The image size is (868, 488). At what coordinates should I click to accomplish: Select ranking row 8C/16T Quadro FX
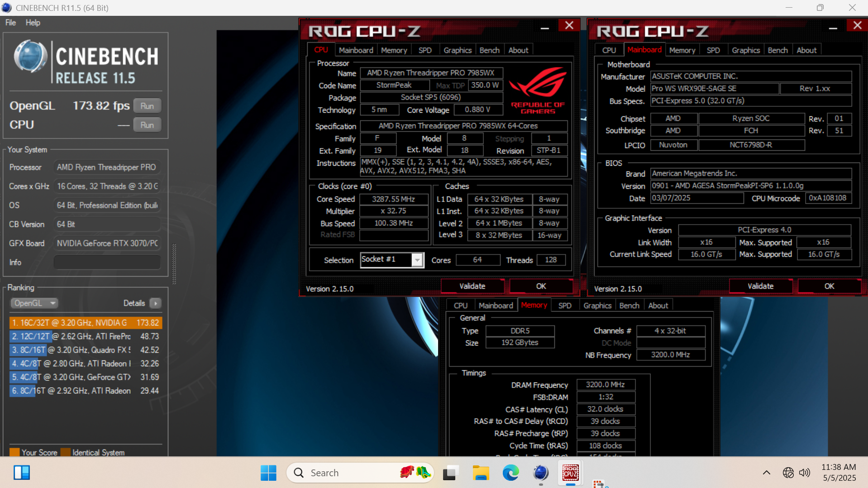point(86,350)
